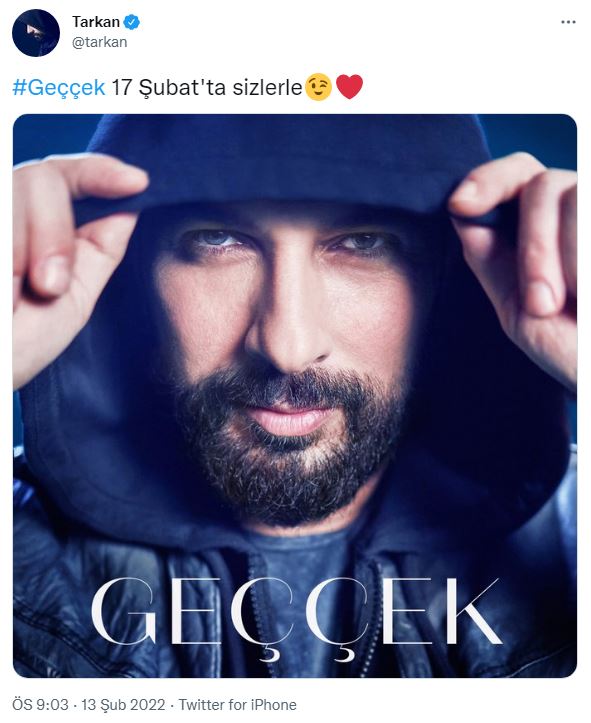Open the three-dot more options menu
Viewport: 591px width, 723px height.
[568, 22]
